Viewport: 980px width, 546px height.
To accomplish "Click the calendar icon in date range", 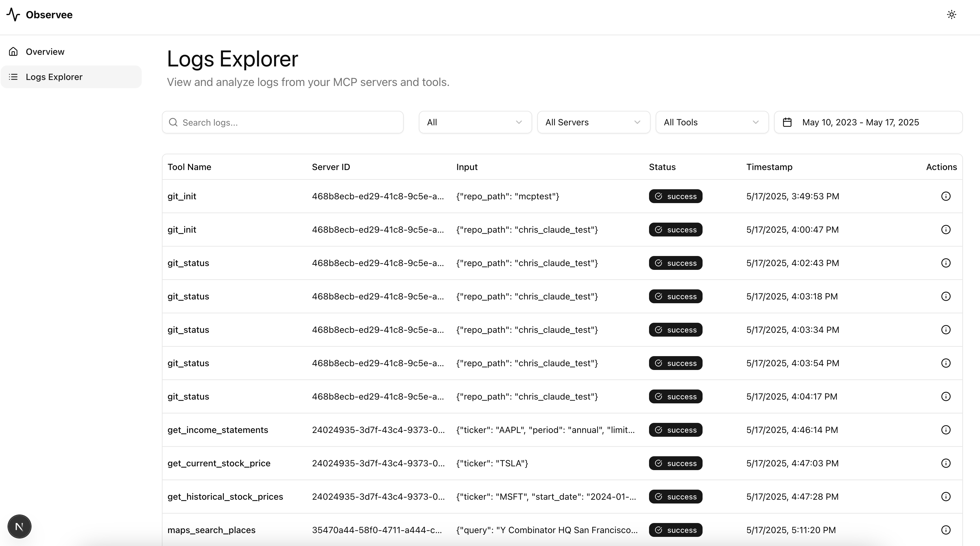I will [787, 122].
